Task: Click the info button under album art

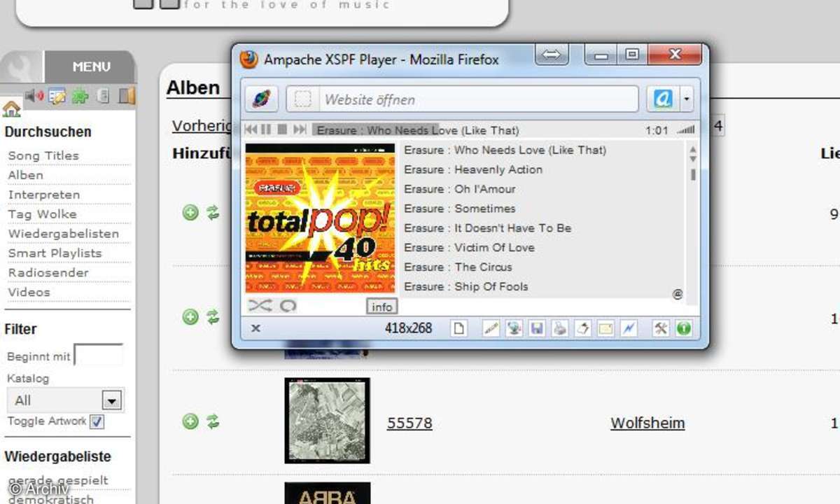Action: 382,307
